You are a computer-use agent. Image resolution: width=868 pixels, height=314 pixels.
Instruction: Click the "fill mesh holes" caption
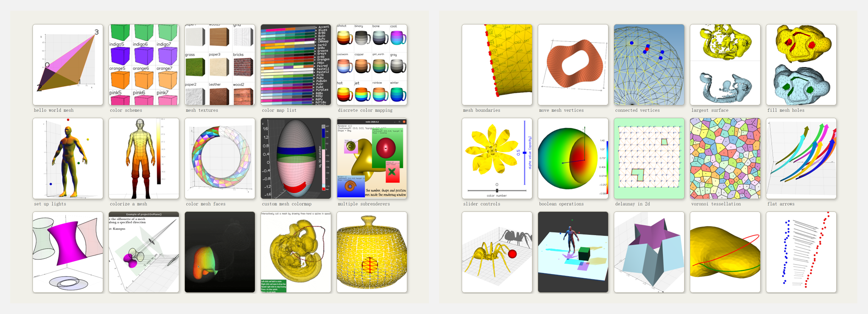coord(786,110)
